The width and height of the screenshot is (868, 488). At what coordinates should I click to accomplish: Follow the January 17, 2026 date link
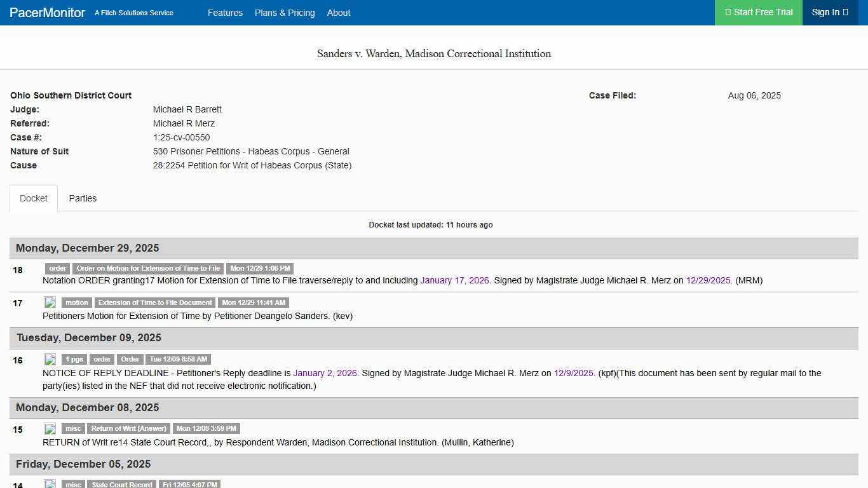454,280
